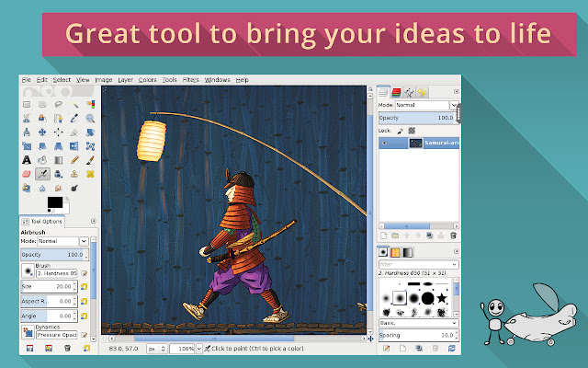The image size is (588, 368).
Task: Select the Select by Color tool
Action: (x=90, y=104)
